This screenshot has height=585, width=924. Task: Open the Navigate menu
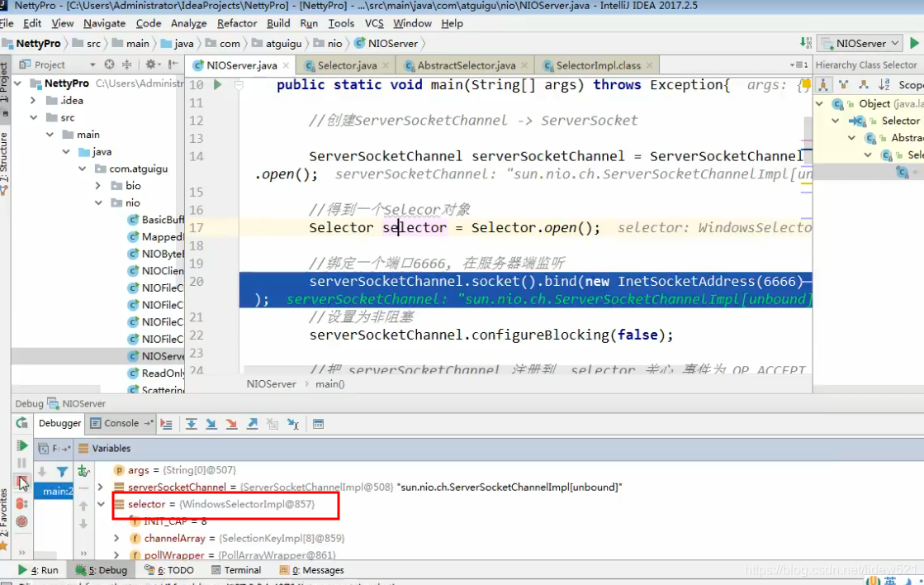coord(104,24)
